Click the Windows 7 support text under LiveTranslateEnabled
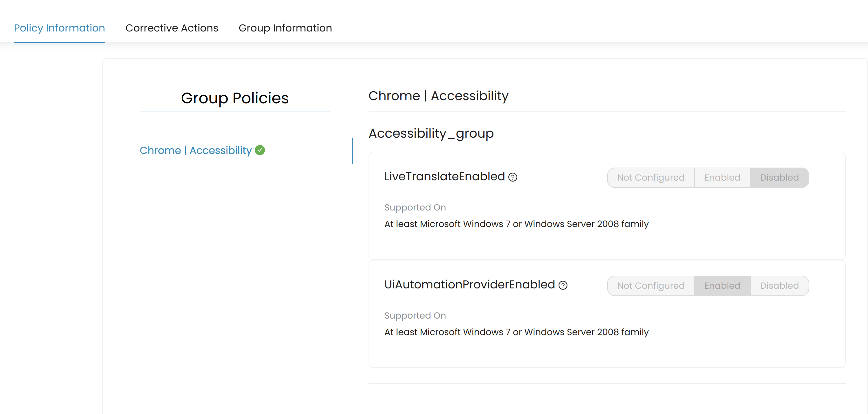The image size is (868, 414). [516, 224]
